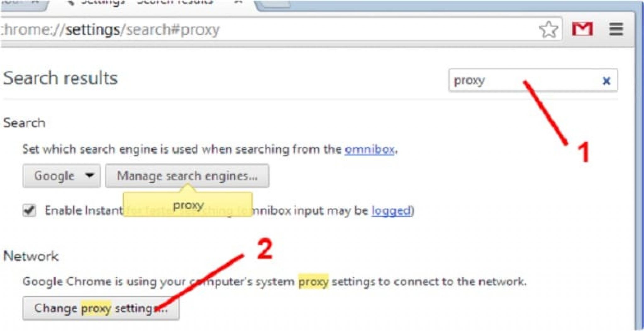This screenshot has width=644, height=331.
Task: Open the Gmail extension icon
Action: [x=582, y=29]
